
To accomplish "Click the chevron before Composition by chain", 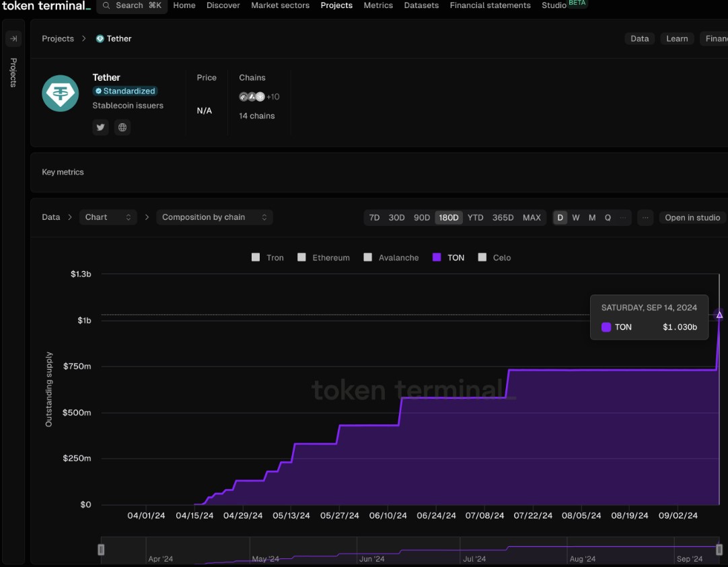I will point(147,217).
